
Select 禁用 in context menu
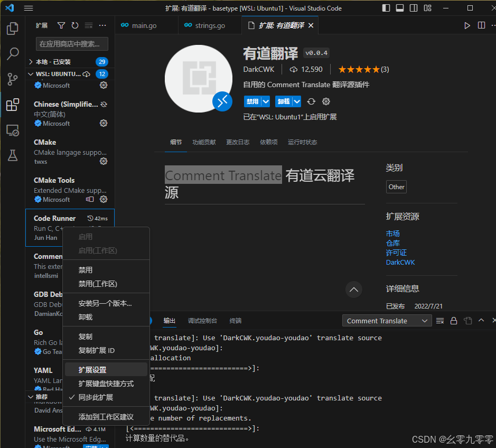click(x=106, y=270)
